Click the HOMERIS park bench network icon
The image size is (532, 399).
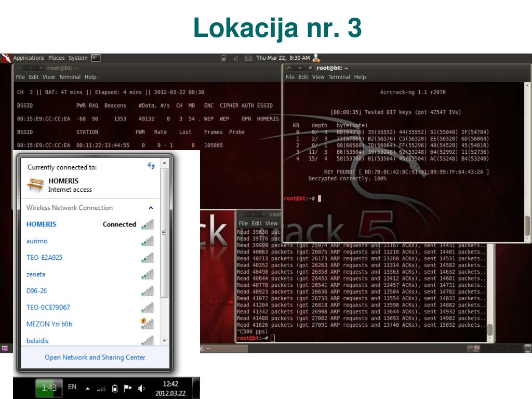pyautogui.click(x=35, y=185)
